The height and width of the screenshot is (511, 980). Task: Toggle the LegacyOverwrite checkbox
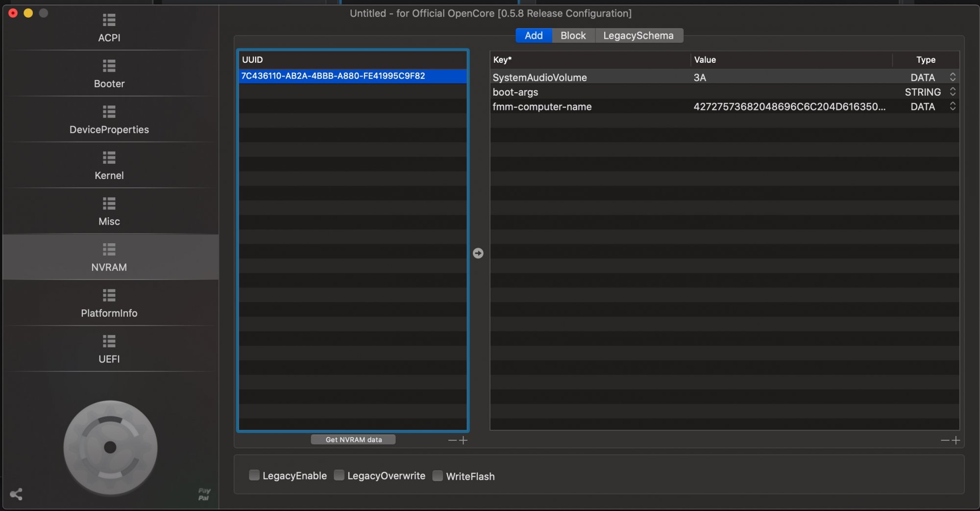[x=339, y=475]
